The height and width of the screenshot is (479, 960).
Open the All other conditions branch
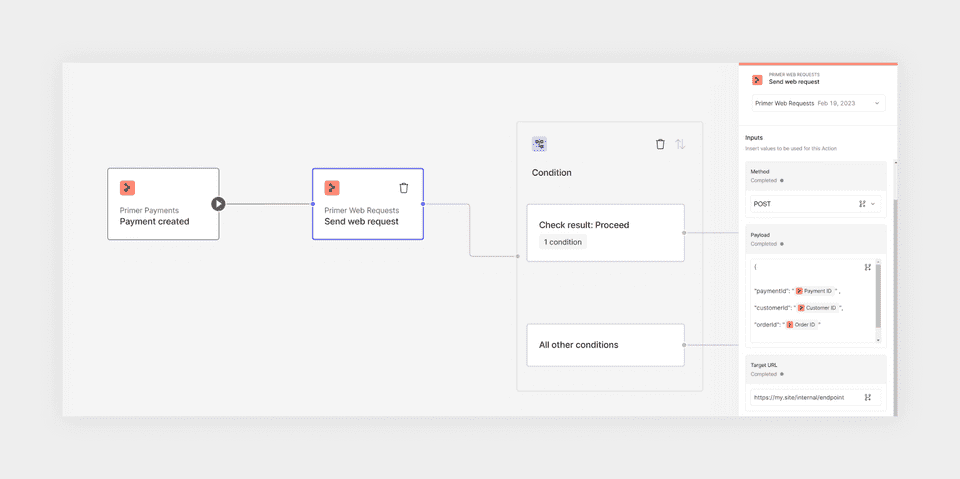pyautogui.click(x=606, y=345)
